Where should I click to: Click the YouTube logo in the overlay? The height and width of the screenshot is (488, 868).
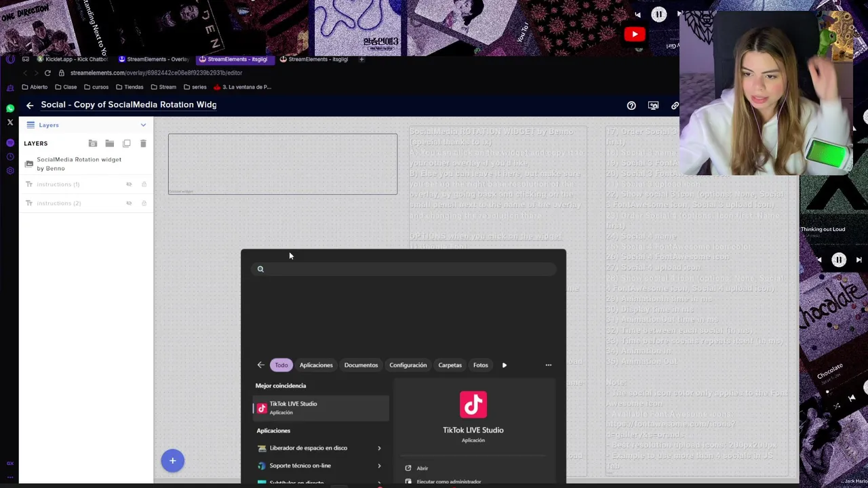pos(635,34)
